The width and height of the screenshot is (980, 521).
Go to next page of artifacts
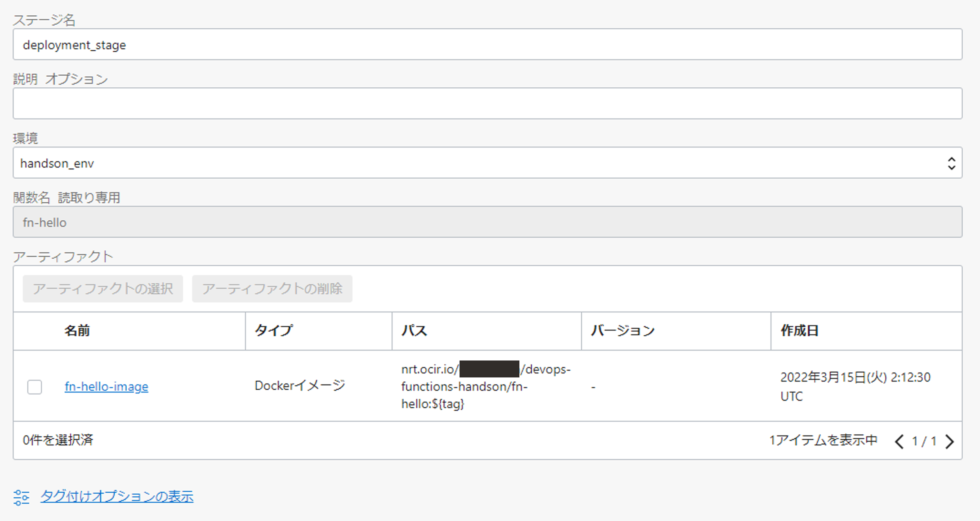tap(950, 442)
